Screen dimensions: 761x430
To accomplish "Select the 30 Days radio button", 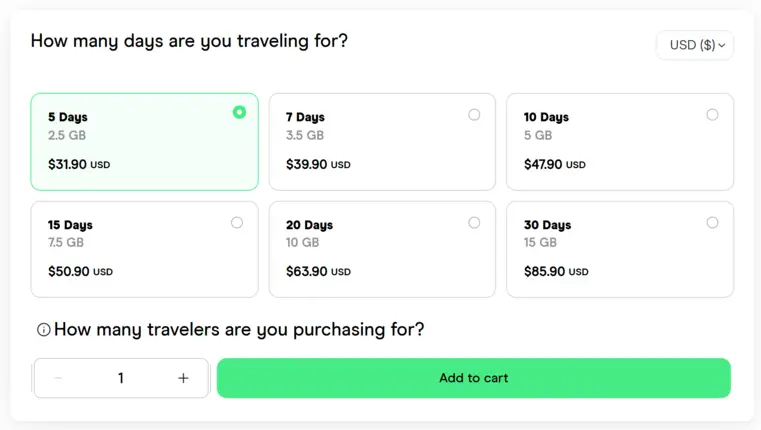I will pos(712,222).
